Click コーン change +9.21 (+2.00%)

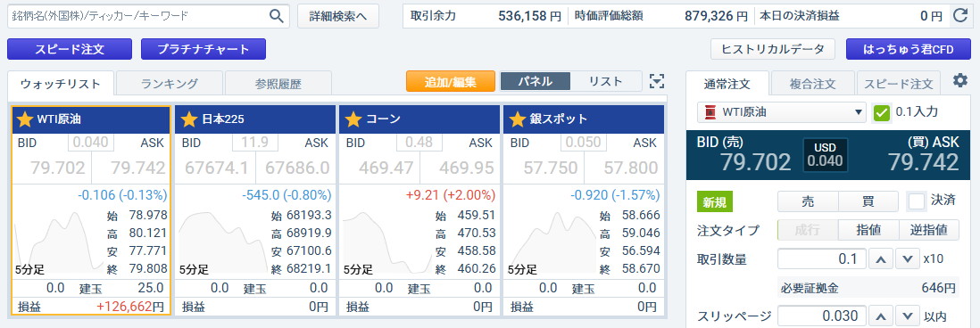tap(451, 195)
